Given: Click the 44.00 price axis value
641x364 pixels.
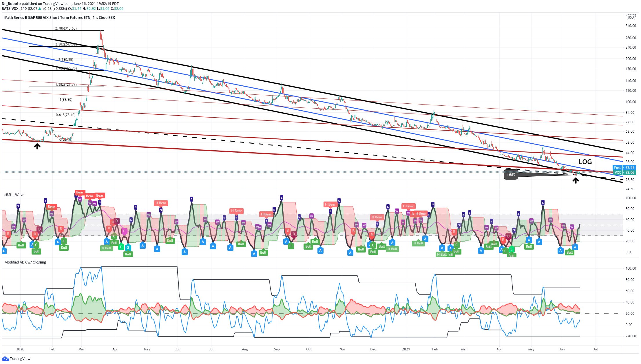Looking at the screenshot, I should coord(631,153).
